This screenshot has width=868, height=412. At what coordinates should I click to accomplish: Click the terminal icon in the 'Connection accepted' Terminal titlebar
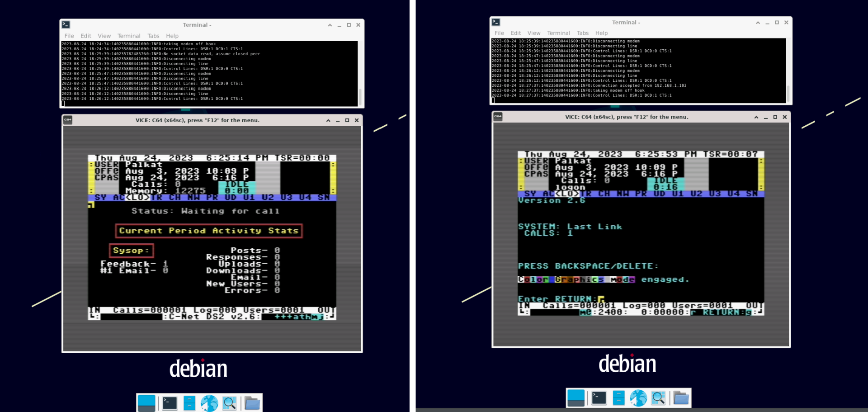[496, 22]
